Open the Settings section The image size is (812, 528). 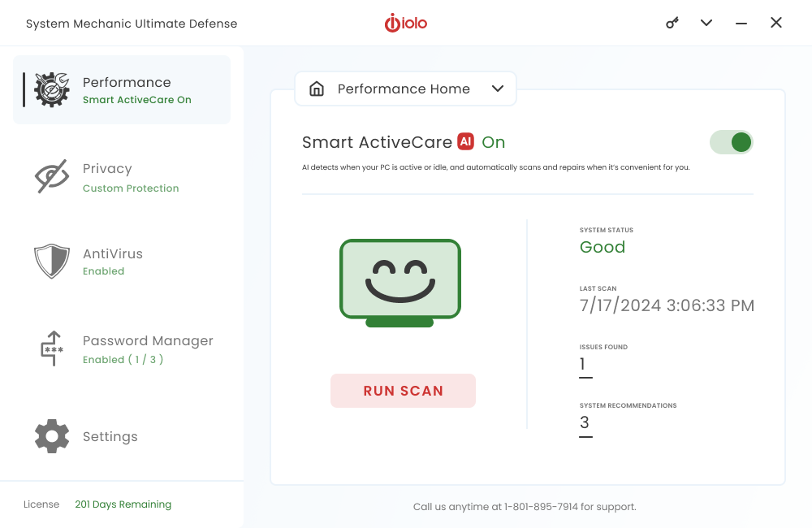point(110,437)
